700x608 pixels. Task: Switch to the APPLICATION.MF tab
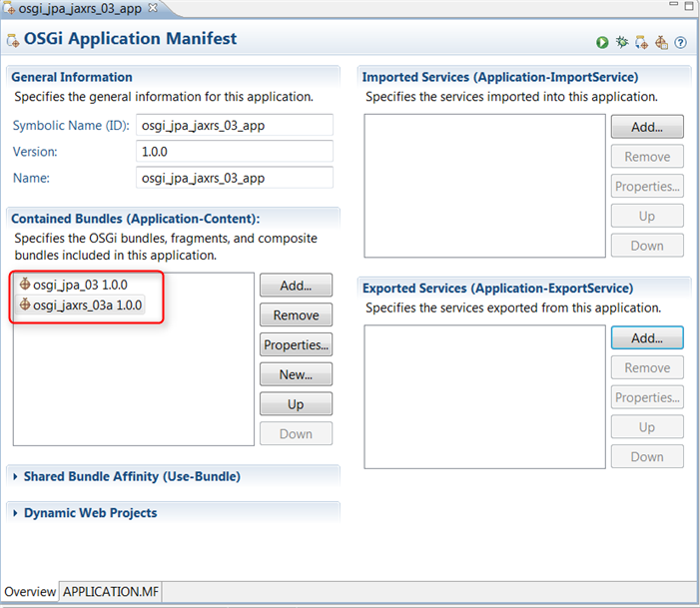click(x=111, y=592)
